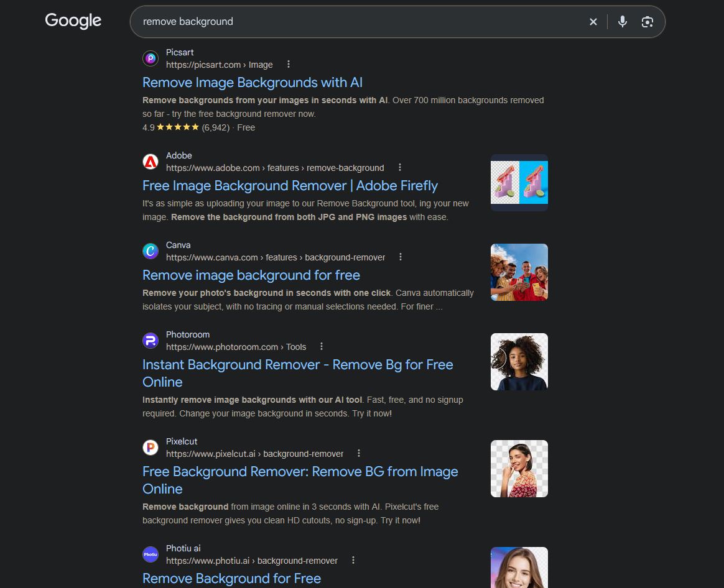Image resolution: width=724 pixels, height=588 pixels.
Task: Click the Adobe result thumbnail image
Action: pos(519,183)
